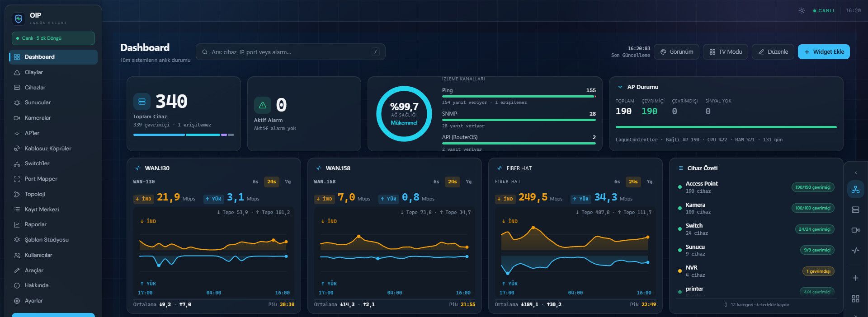Open Ayarlar settings in the sidebar
Viewport: 868px width, 317px height.
(53, 301)
